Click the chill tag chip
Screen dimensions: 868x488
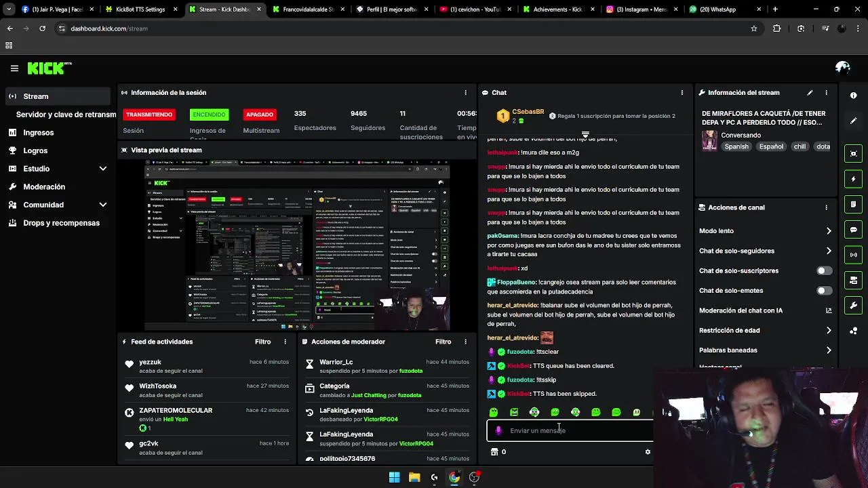800,146
